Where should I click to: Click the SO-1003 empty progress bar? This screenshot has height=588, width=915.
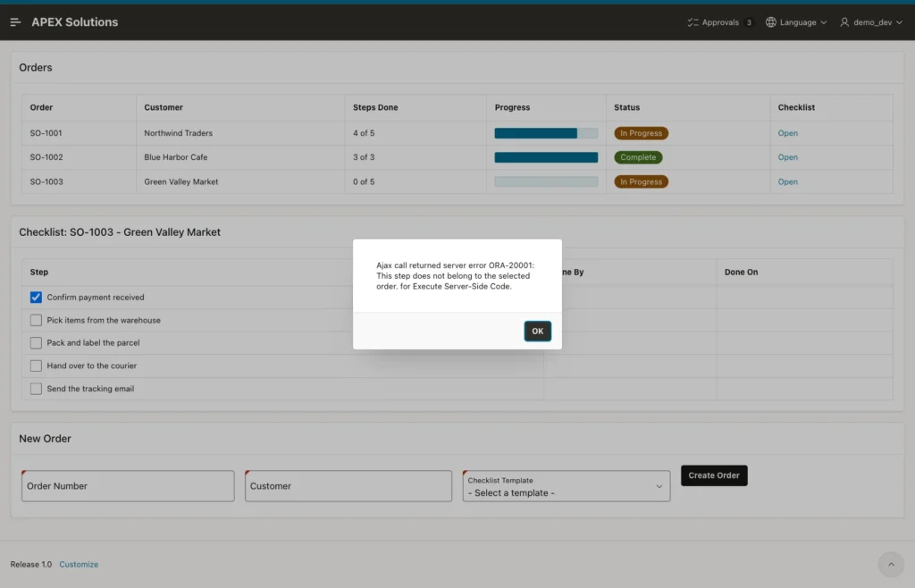(546, 181)
